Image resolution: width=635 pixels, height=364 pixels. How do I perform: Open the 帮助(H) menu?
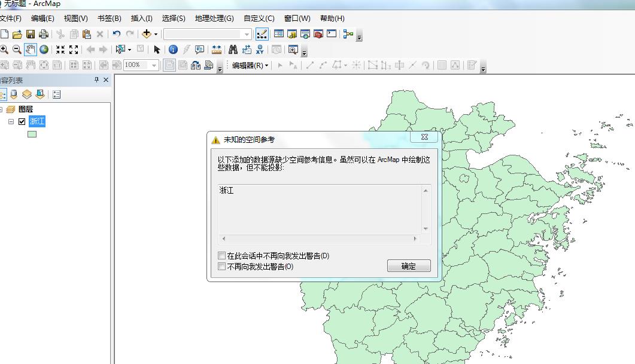332,18
